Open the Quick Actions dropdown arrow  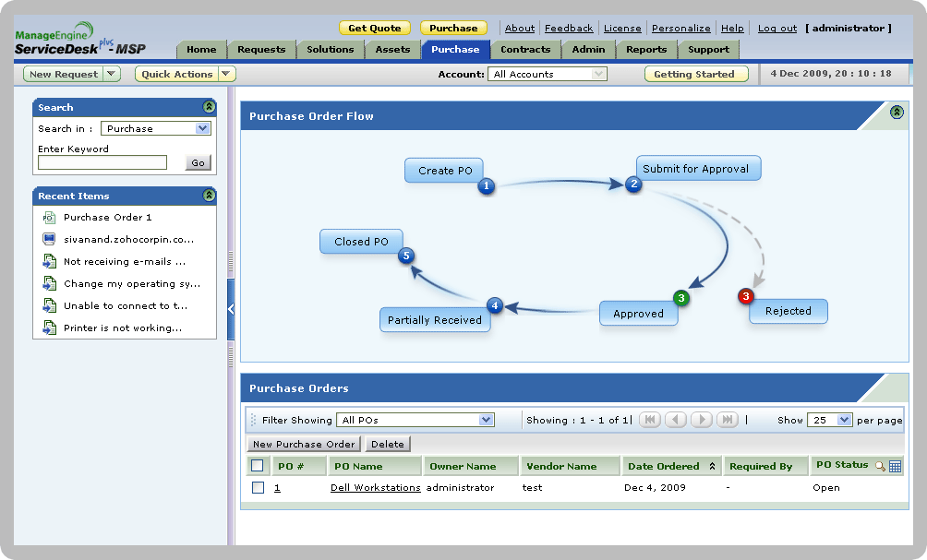coord(226,74)
